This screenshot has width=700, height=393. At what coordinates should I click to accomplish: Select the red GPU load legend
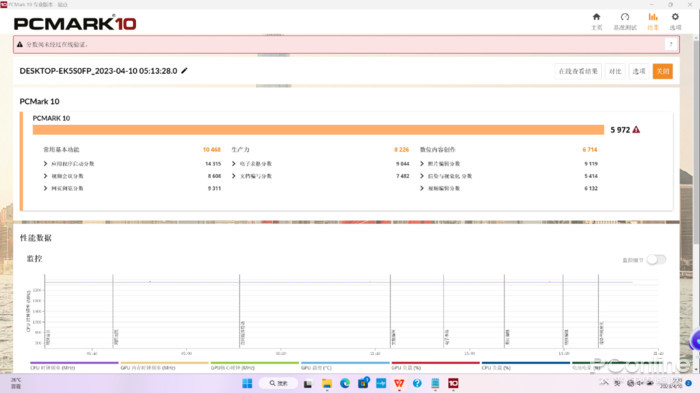[435, 365]
